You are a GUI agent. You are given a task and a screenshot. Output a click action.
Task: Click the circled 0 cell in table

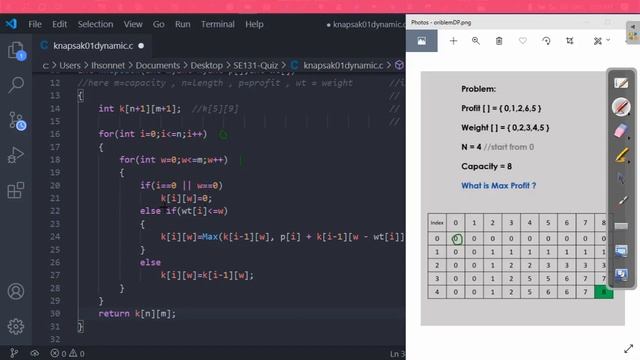click(x=456, y=238)
